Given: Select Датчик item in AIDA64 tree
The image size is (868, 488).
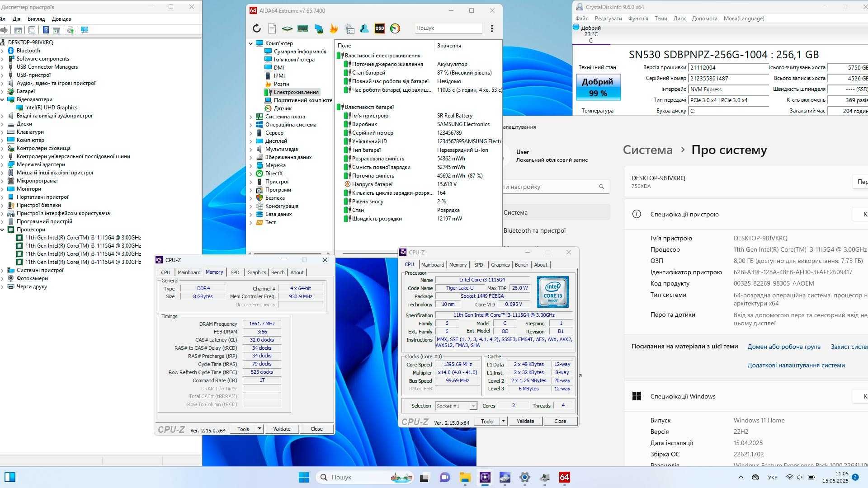Looking at the screenshot, I should click(282, 108).
